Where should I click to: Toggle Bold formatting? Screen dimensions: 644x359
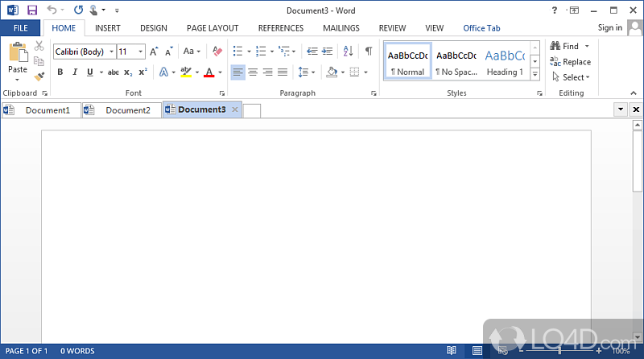(x=60, y=72)
